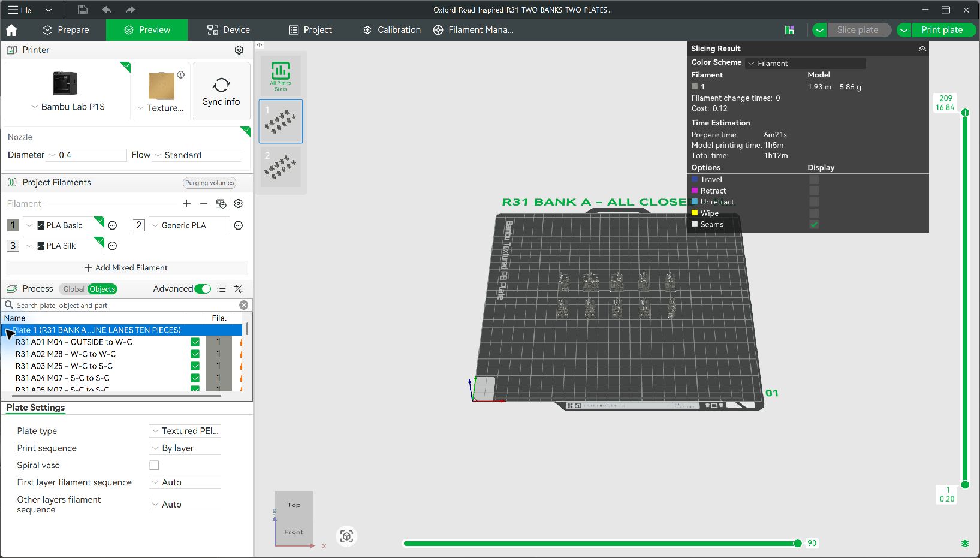Open the Flow Standard dropdown
This screenshot has width=980, height=558.
pos(197,155)
